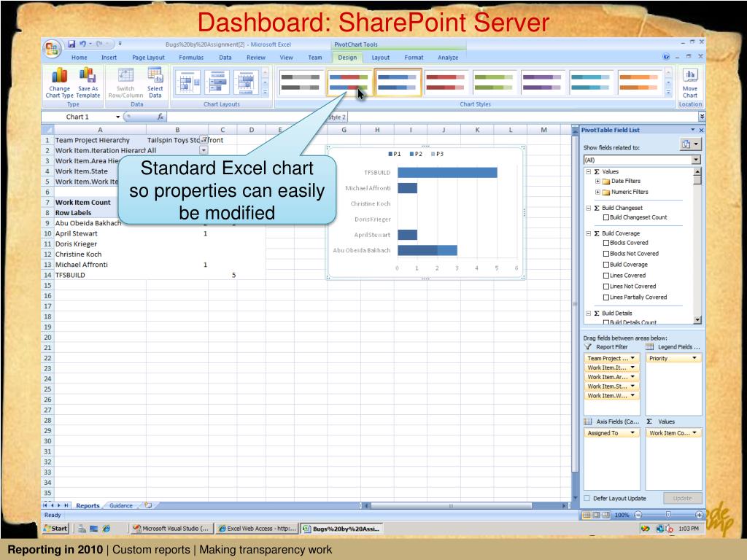This screenshot has width=747, height=560.
Task: Click the Bugs%20by%20Assi... taskbar button
Action: click(342, 528)
